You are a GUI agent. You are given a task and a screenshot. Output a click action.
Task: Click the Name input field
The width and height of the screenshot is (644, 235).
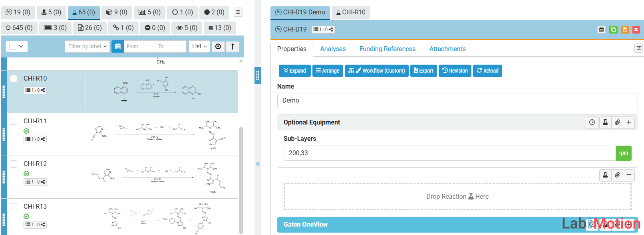pos(457,101)
